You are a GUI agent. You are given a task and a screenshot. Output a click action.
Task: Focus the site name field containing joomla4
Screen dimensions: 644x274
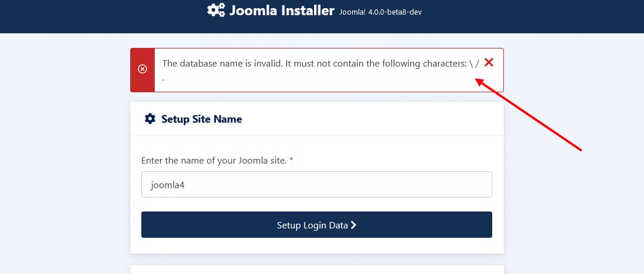[x=316, y=185]
